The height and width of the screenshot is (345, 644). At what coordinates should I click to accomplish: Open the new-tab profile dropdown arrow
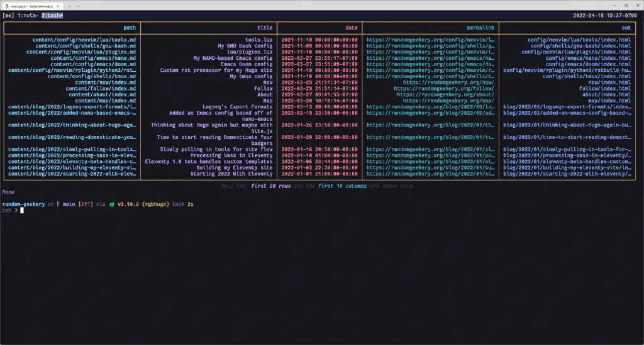tap(79, 6)
